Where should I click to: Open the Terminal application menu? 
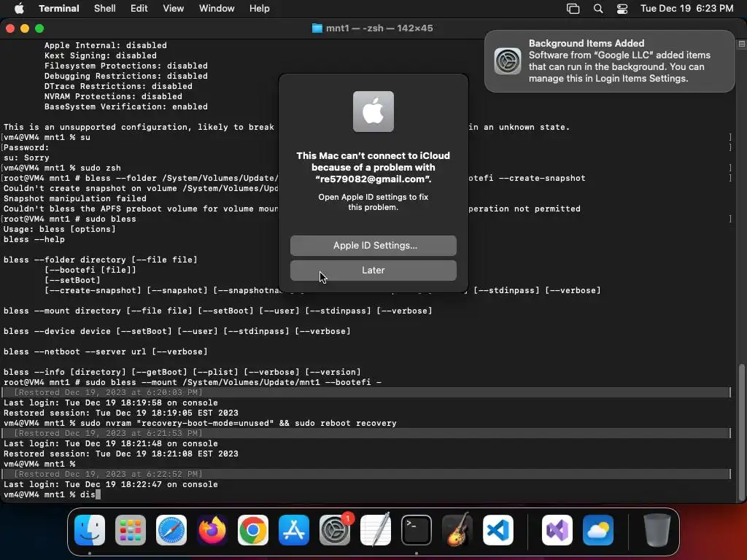pyautogui.click(x=58, y=9)
